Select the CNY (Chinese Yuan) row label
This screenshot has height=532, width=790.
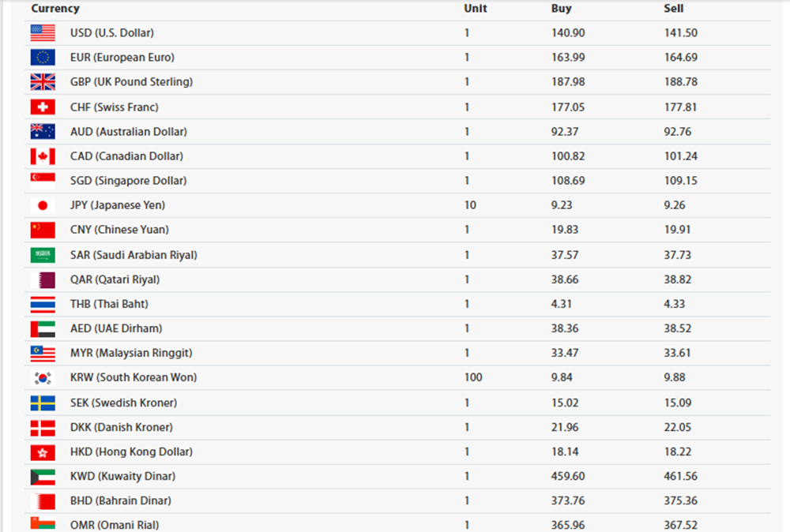119,230
